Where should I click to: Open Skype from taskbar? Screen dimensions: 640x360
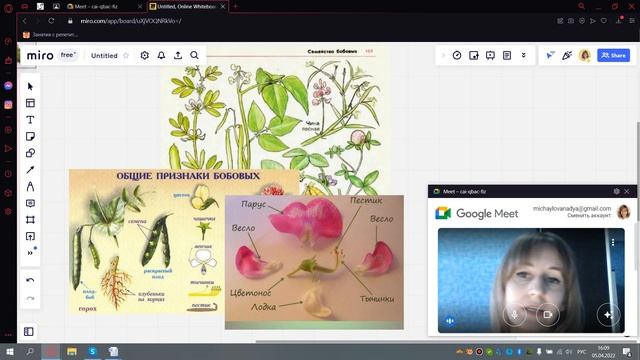(92, 351)
